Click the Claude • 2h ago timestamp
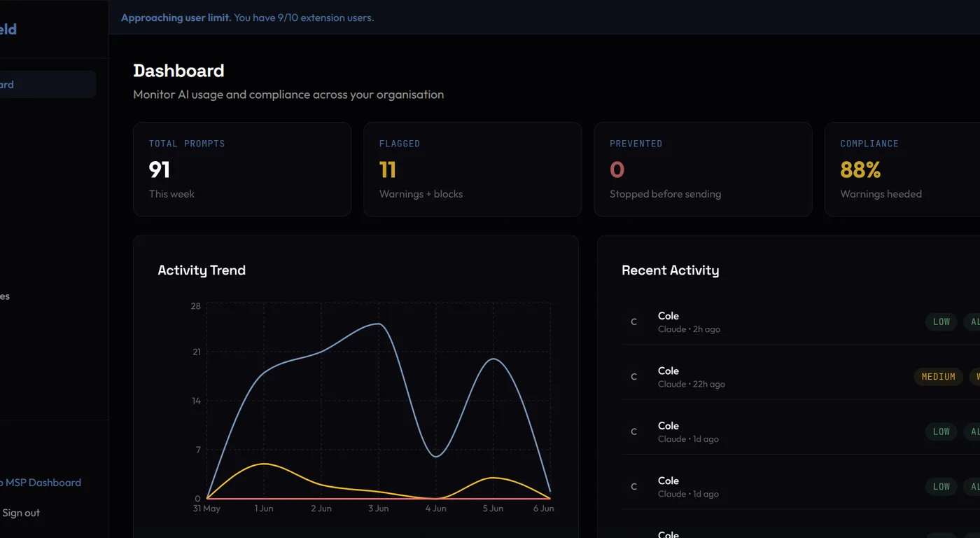980x538 pixels. click(689, 329)
